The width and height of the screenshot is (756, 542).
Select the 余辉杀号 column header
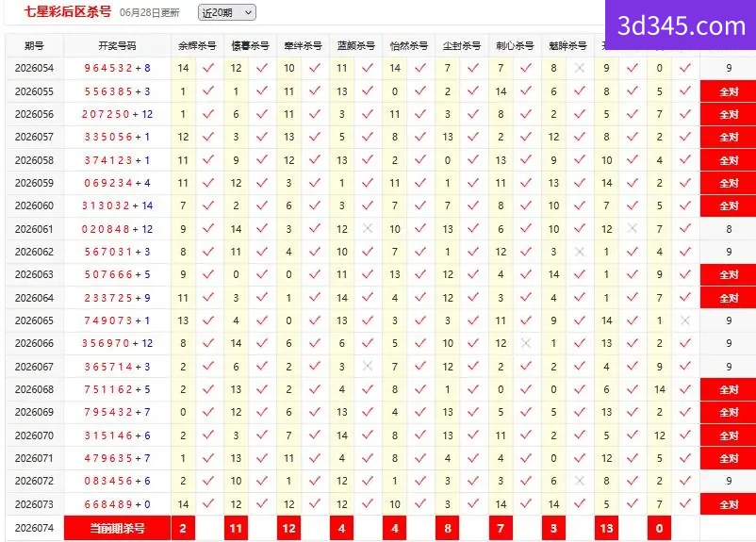point(197,46)
